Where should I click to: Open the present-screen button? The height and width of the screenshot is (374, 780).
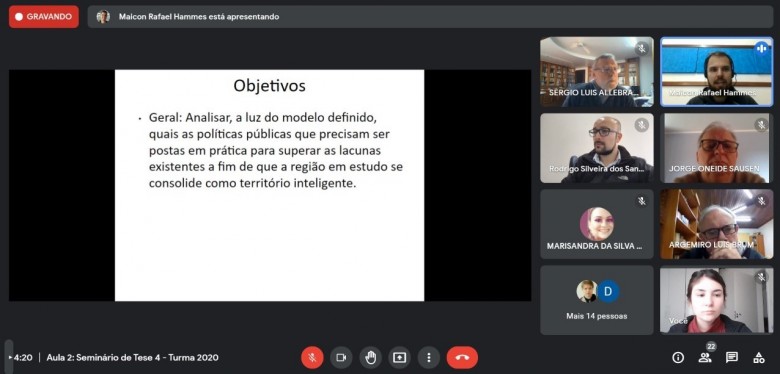point(399,358)
